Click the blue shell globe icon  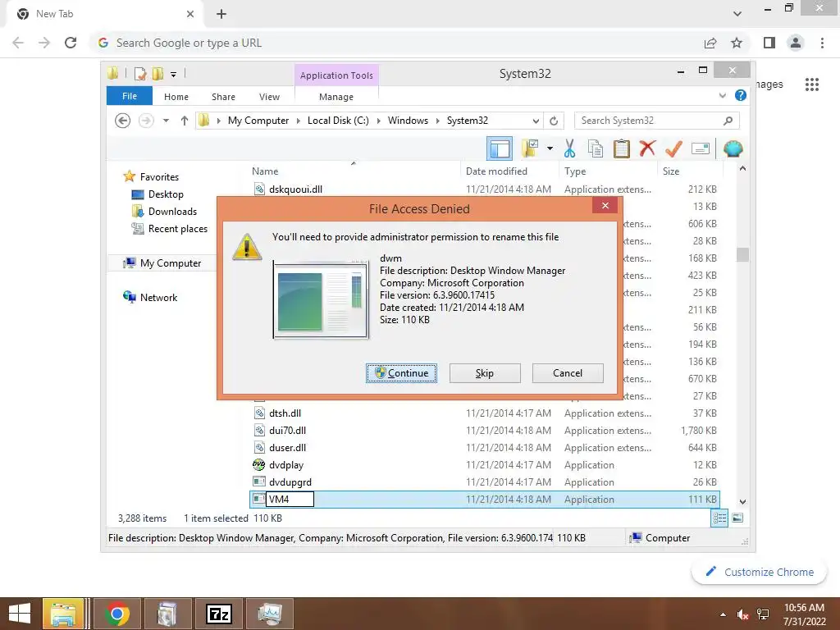click(x=733, y=148)
